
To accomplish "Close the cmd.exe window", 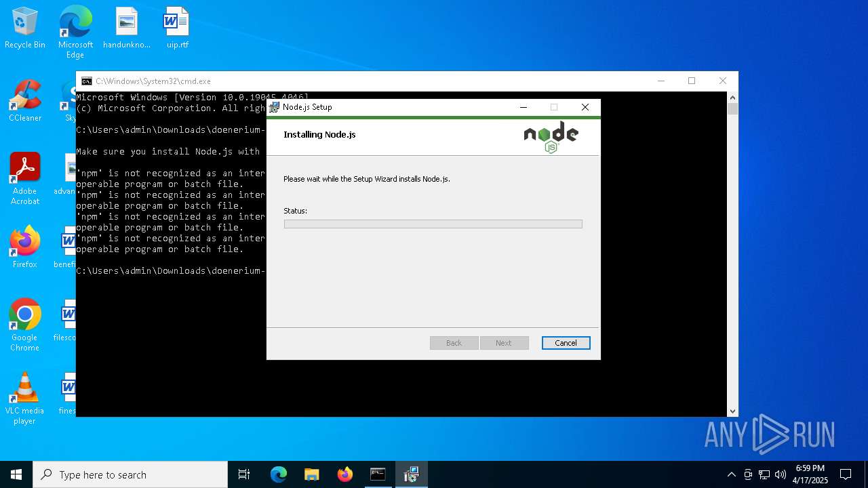I will coord(723,81).
